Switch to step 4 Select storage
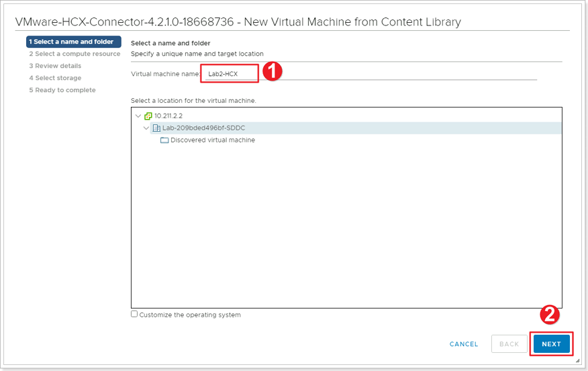Image resolution: width=588 pixels, height=371 pixels. [x=55, y=78]
